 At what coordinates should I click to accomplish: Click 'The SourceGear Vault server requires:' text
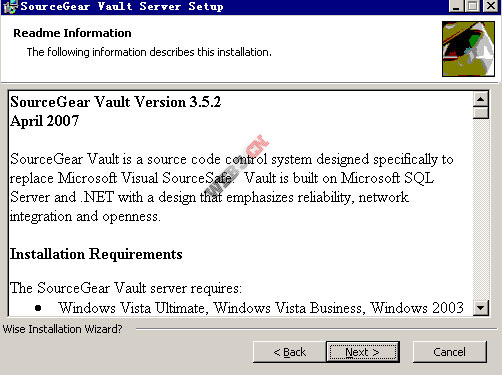click(x=126, y=288)
